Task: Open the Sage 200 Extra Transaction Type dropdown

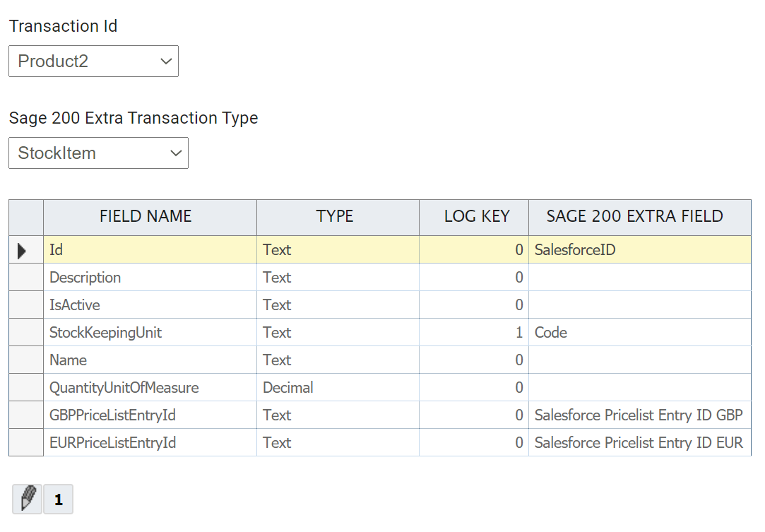Action: tap(99, 153)
